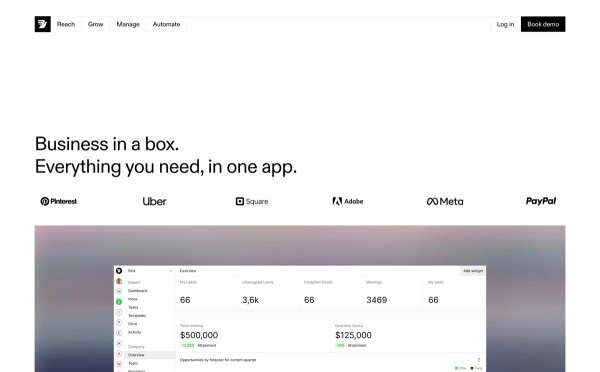Image resolution: width=600 pixels, height=372 pixels.
Task: Click the gradient banner behind the dashboard preview
Action: tap(300, 244)
